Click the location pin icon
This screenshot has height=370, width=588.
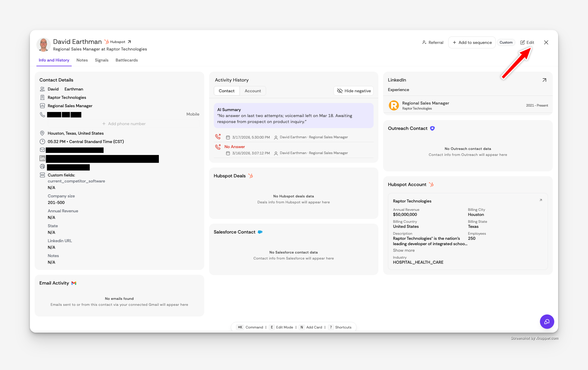(x=42, y=133)
